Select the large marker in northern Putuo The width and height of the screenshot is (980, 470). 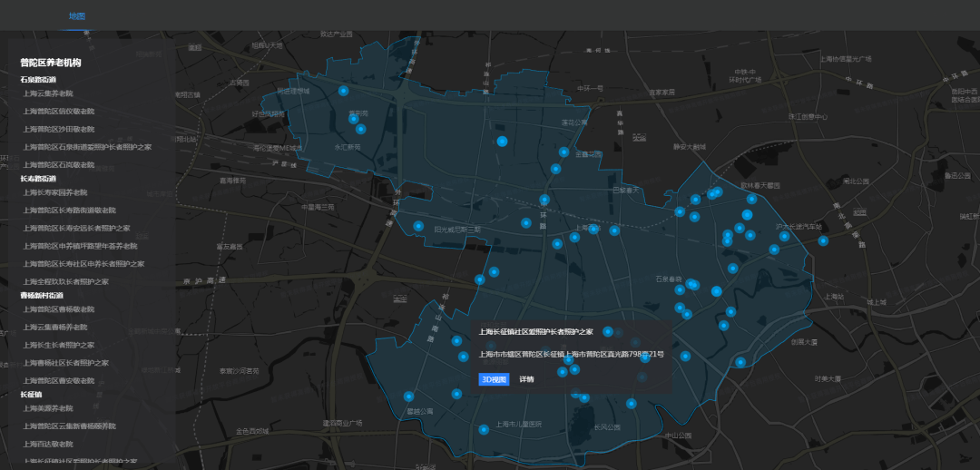click(502, 141)
